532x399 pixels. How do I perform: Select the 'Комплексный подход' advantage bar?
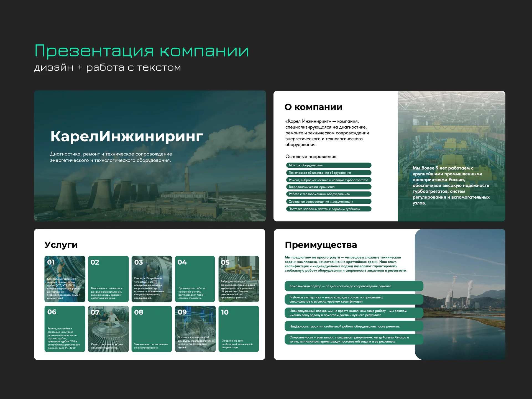(x=354, y=286)
